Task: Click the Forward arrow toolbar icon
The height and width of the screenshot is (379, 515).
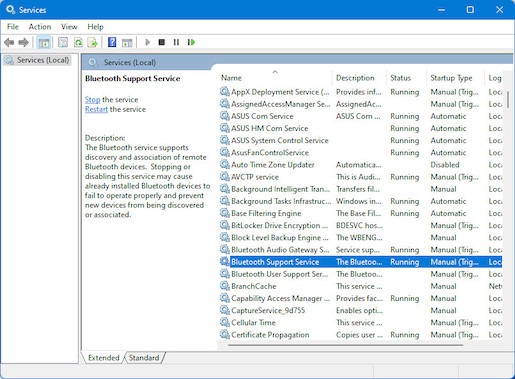Action: (x=24, y=42)
